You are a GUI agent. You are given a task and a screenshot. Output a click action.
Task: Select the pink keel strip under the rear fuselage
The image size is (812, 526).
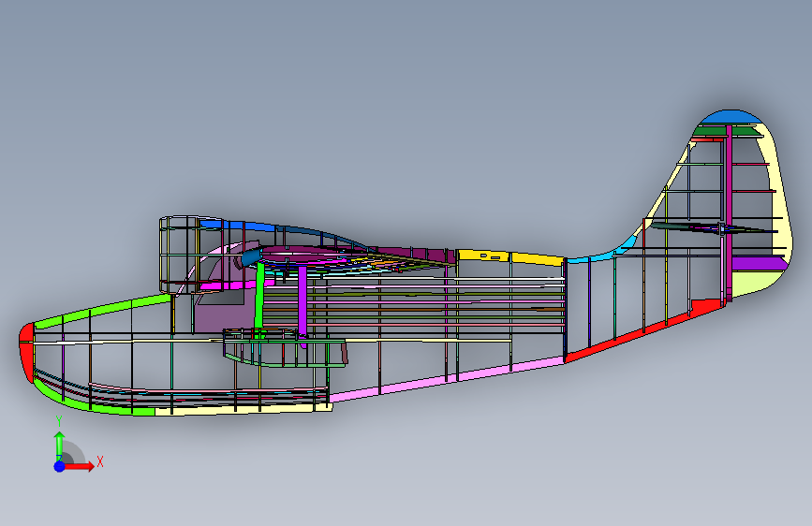pyautogui.click(x=446, y=379)
